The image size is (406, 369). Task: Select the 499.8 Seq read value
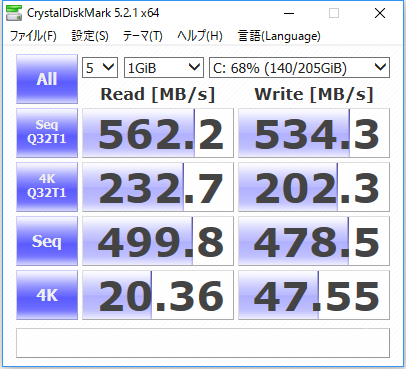(x=158, y=241)
